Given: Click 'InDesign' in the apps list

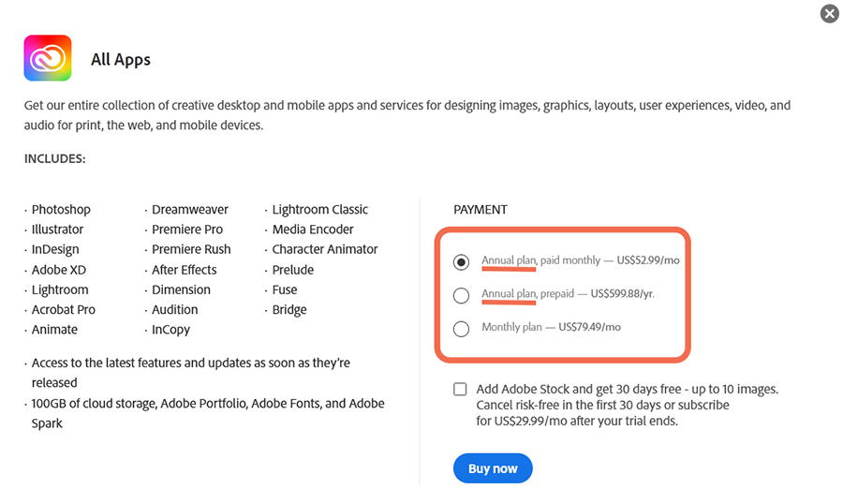Looking at the screenshot, I should coord(55,249).
